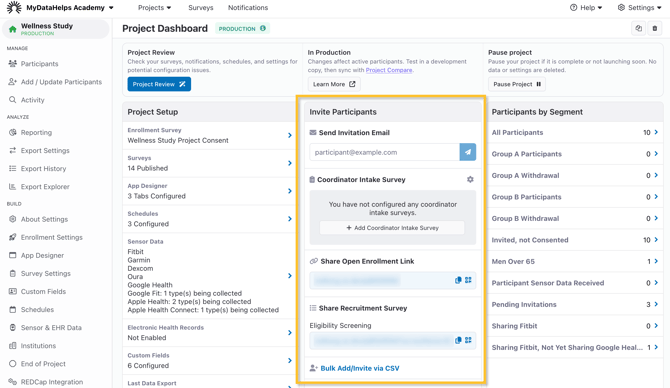Select the Men Over 65 segment
Image resolution: width=670 pixels, height=388 pixels.
pyautogui.click(x=575, y=262)
